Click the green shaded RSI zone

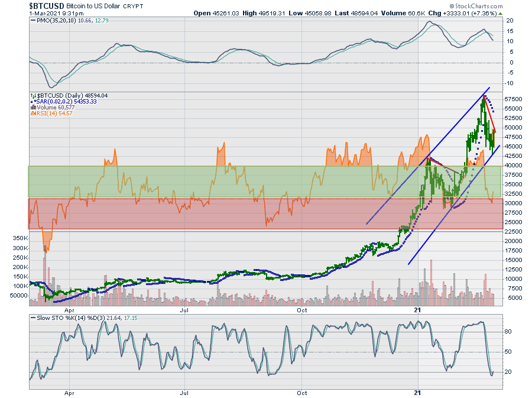(177, 181)
